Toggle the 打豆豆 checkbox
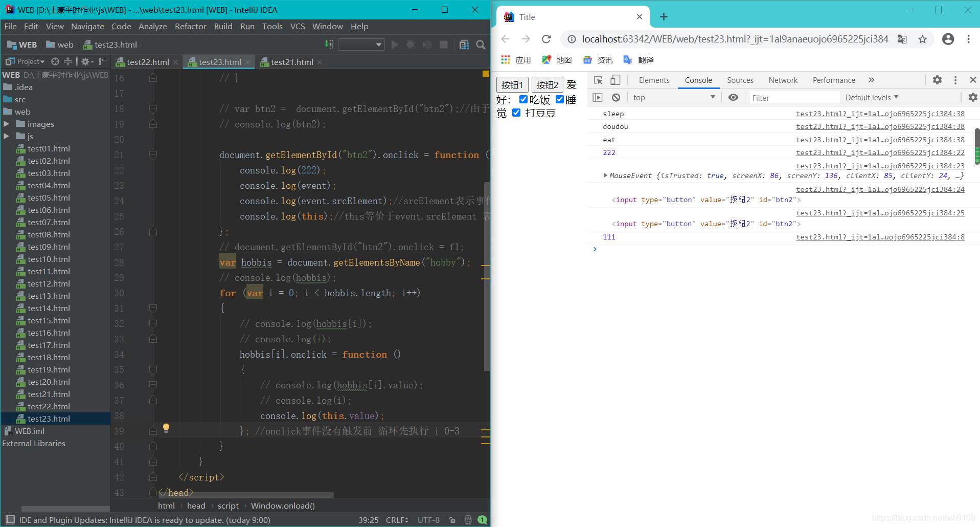980x527 pixels. point(516,113)
